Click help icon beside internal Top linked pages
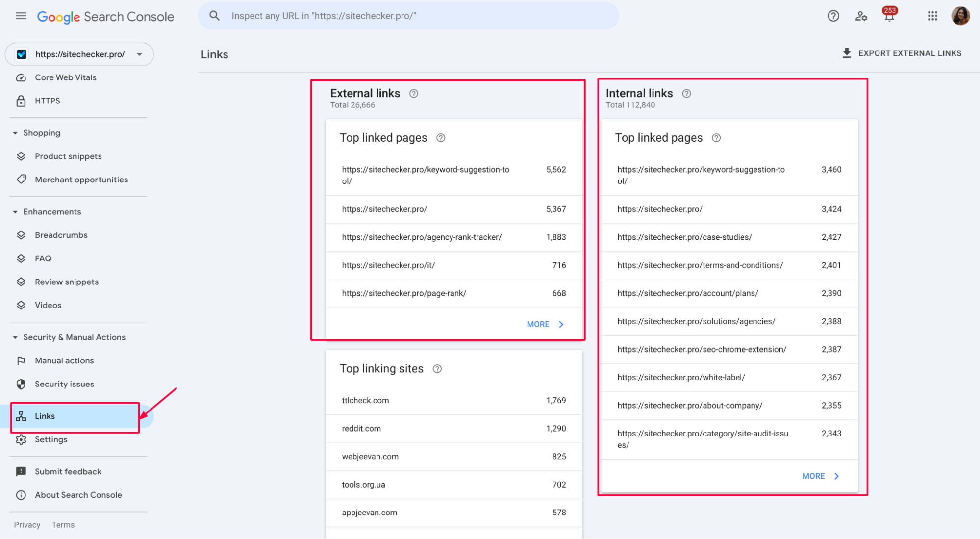The image size is (980, 539). pyautogui.click(x=716, y=138)
